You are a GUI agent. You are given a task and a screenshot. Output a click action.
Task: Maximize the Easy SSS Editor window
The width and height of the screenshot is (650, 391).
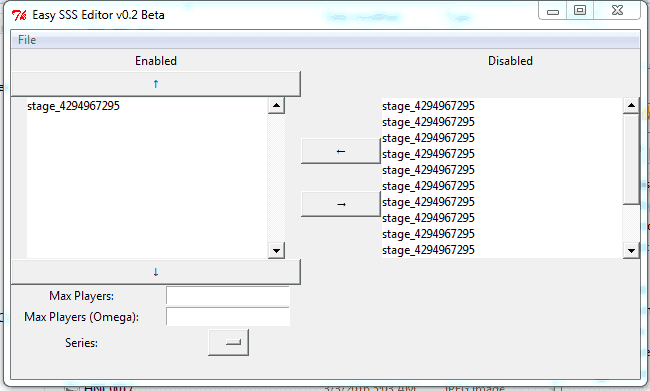coord(580,11)
